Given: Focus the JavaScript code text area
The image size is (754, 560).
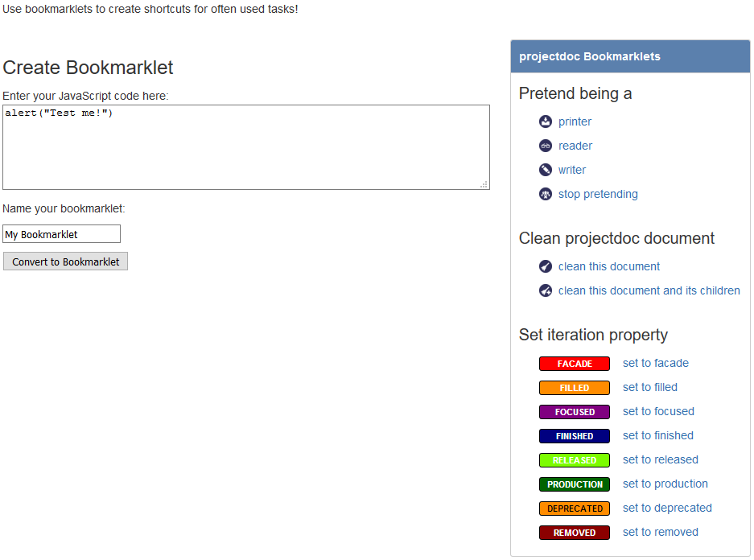Looking at the screenshot, I should tap(245, 147).
